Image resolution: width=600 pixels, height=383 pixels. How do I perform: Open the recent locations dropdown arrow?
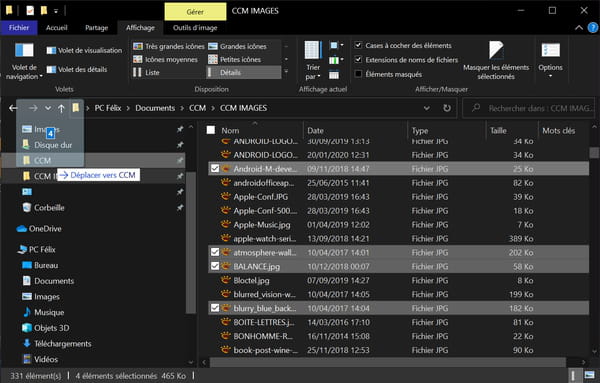[48, 108]
